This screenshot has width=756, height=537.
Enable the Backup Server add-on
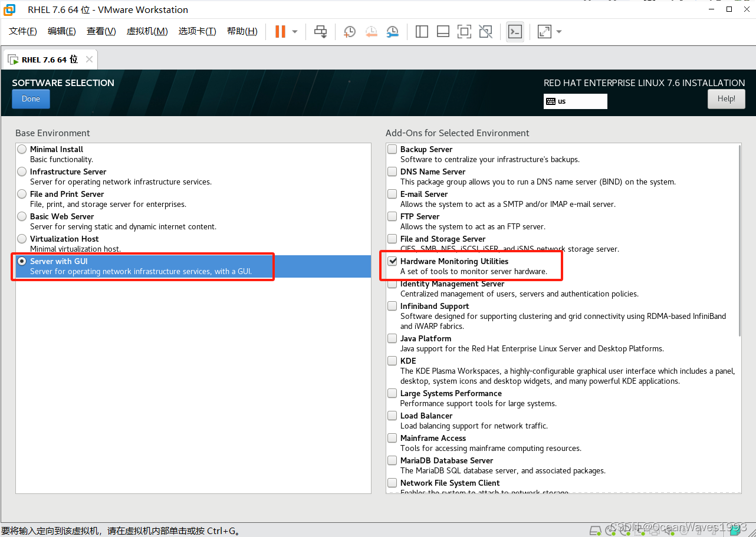tap(392, 149)
